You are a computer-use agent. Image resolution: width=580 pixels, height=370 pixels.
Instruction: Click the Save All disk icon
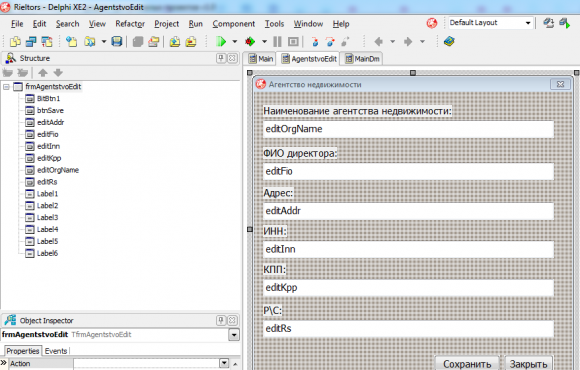(x=117, y=41)
